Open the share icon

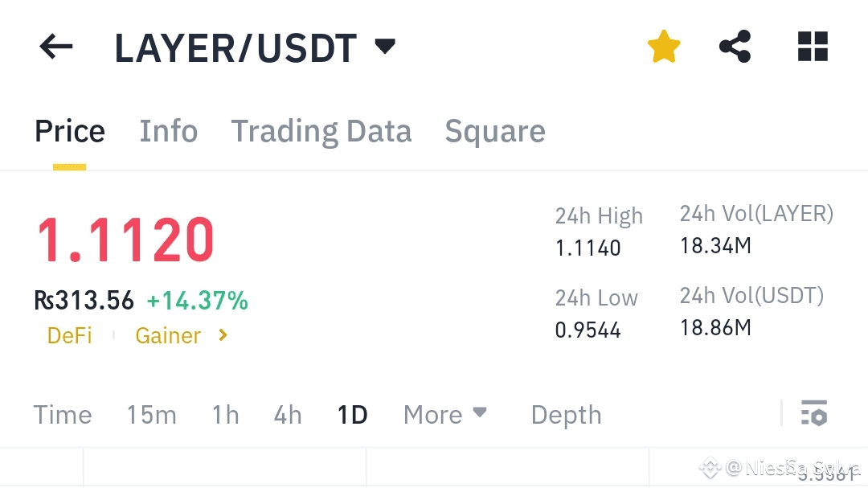click(735, 47)
